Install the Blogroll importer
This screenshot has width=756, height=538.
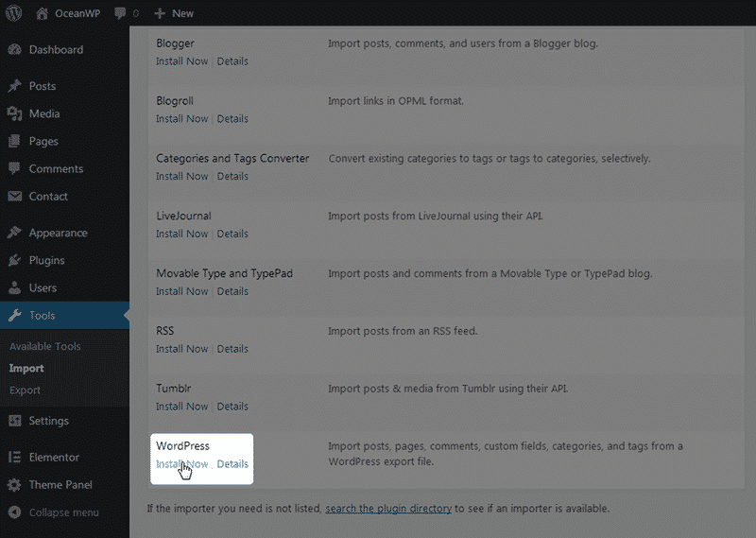point(181,119)
